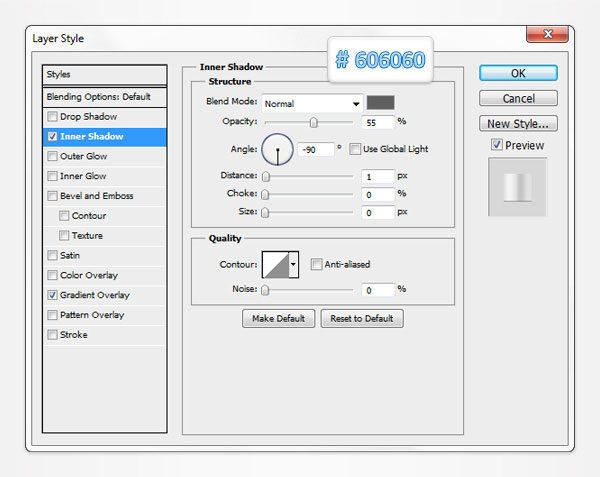Check the Drop Shadow checkbox
Image resolution: width=600 pixels, height=477 pixels.
pyautogui.click(x=52, y=116)
